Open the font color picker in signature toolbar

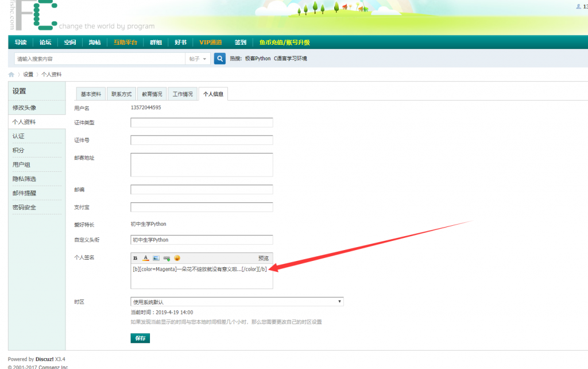tap(146, 258)
